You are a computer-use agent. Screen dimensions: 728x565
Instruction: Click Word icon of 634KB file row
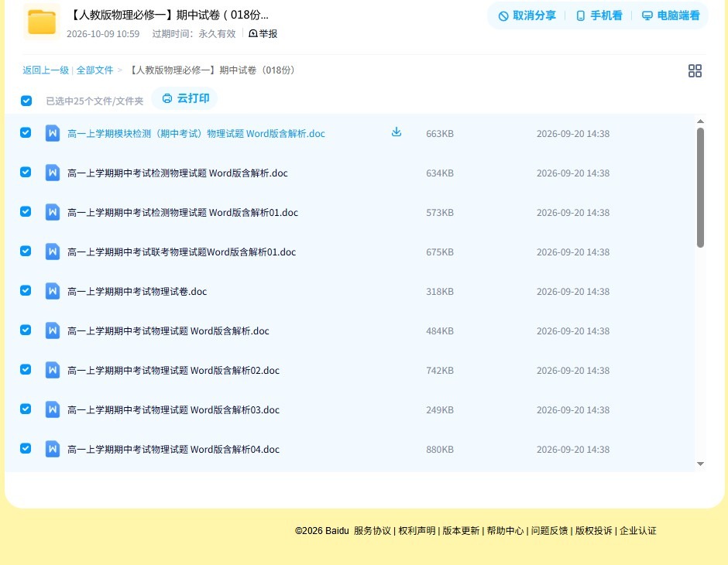point(53,173)
